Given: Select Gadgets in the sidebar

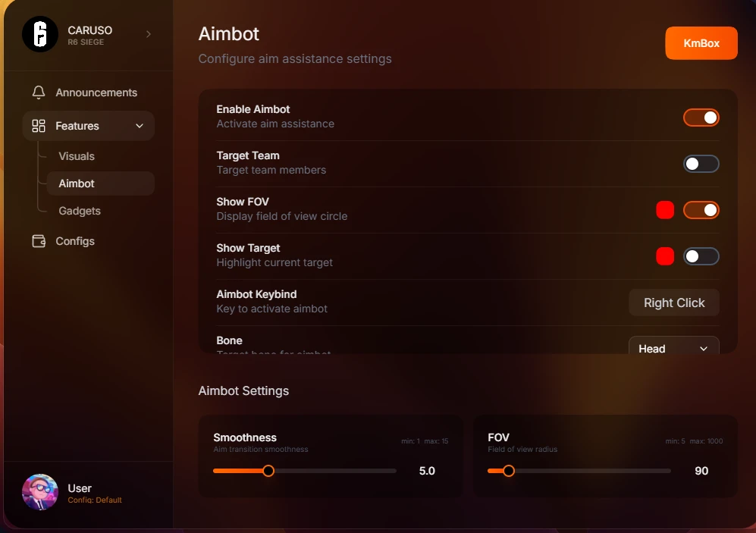Looking at the screenshot, I should click(80, 211).
